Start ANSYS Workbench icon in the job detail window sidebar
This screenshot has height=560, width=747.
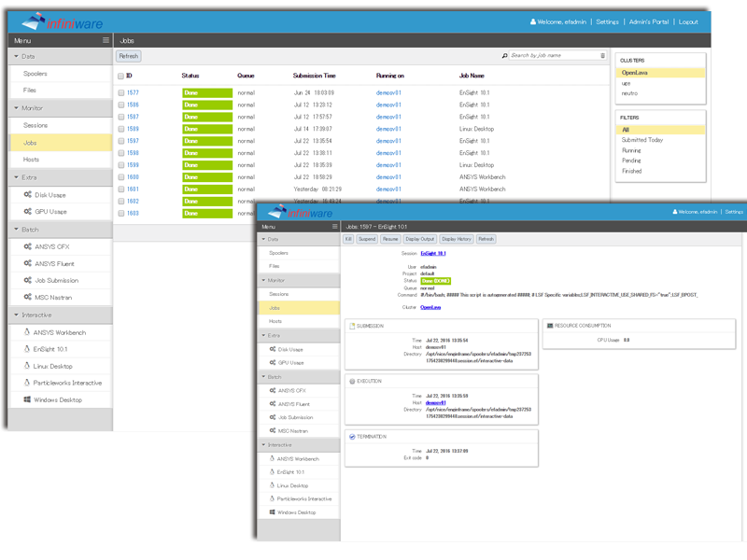(x=272, y=458)
